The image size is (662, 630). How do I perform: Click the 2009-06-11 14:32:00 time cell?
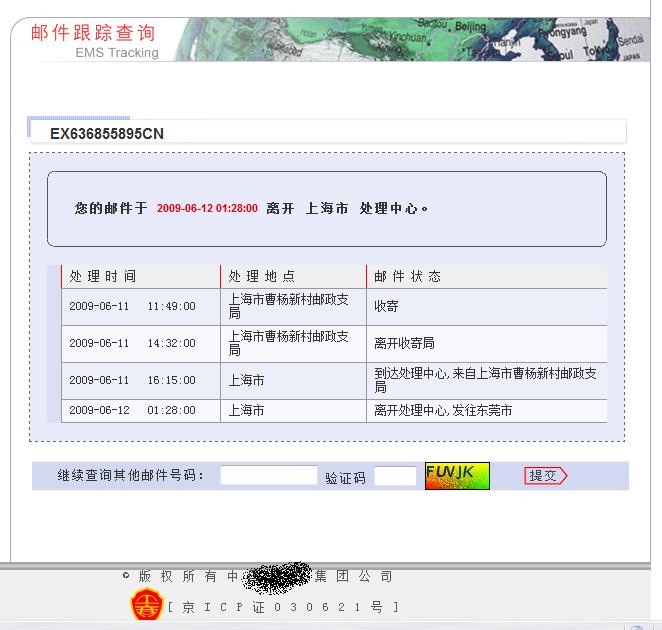(x=141, y=343)
